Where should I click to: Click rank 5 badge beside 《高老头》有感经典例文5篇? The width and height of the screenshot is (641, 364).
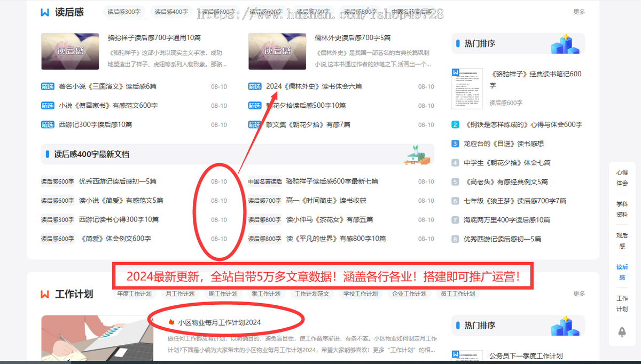[x=455, y=182]
